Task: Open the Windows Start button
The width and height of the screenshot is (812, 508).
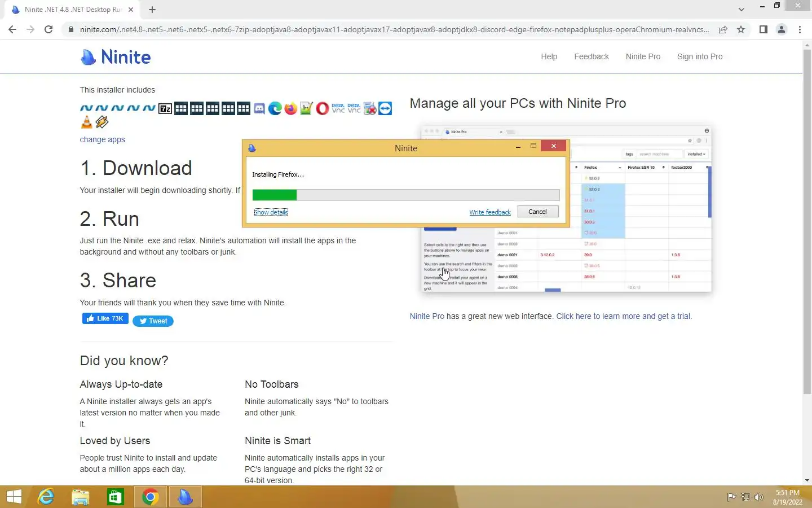Action: 14,497
